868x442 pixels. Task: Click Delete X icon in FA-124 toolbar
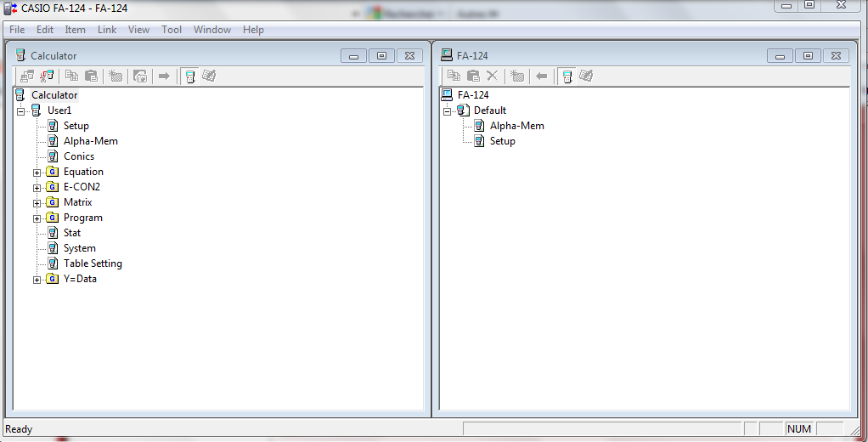(x=492, y=76)
